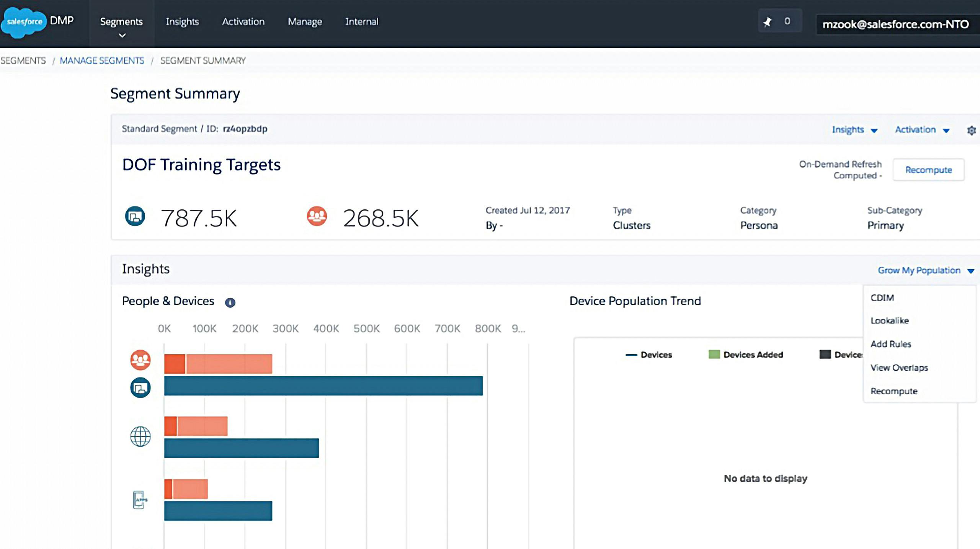The image size is (980, 549).
Task: Click the mobile apps icon in chart
Action: pos(140,500)
